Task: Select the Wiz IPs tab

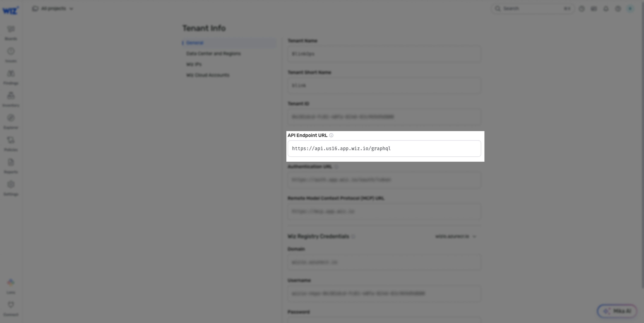Action: pos(194,64)
